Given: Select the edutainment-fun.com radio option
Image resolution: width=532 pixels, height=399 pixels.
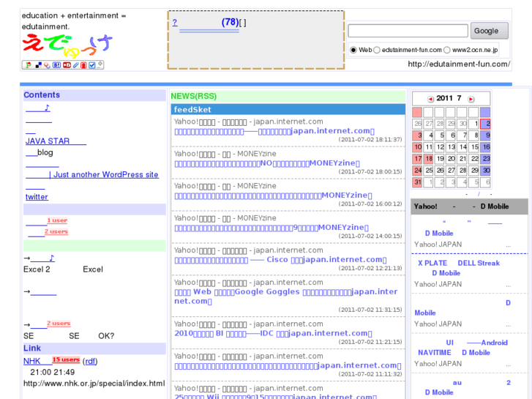Looking at the screenshot, I should click(x=377, y=50).
